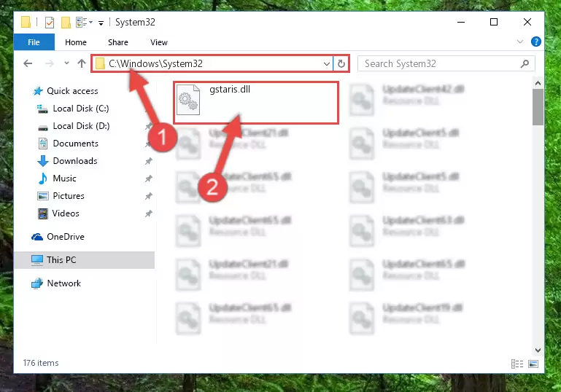
Task: Open the File ribbon tab
Action: (34, 42)
